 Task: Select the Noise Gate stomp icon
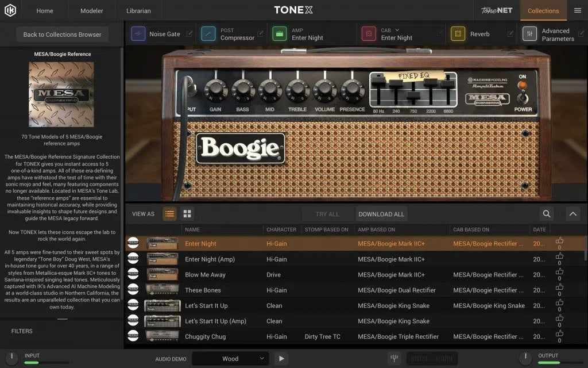(x=137, y=34)
